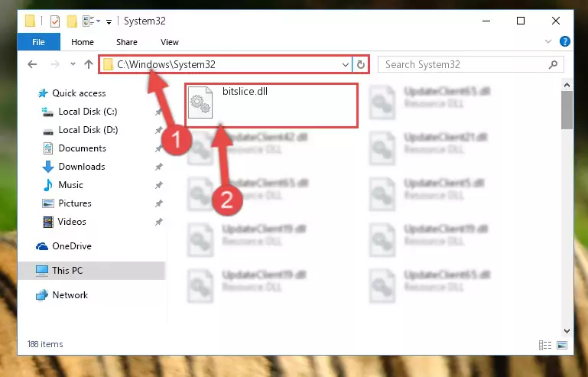Select Quick access in navigation pane
The image size is (588, 377).
[x=72, y=93]
